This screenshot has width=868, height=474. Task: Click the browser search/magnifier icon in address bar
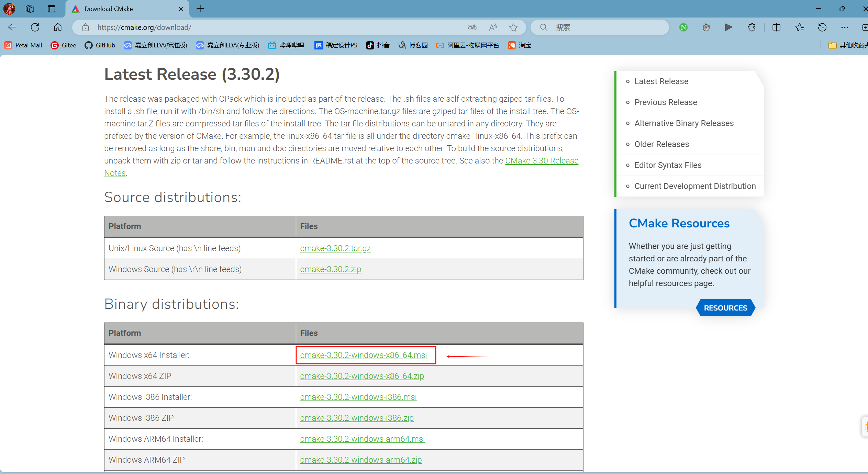coord(544,27)
